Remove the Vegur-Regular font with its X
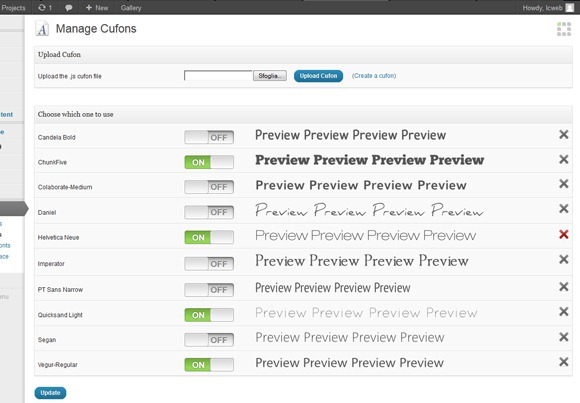The height and width of the screenshot is (403, 580). [563, 362]
